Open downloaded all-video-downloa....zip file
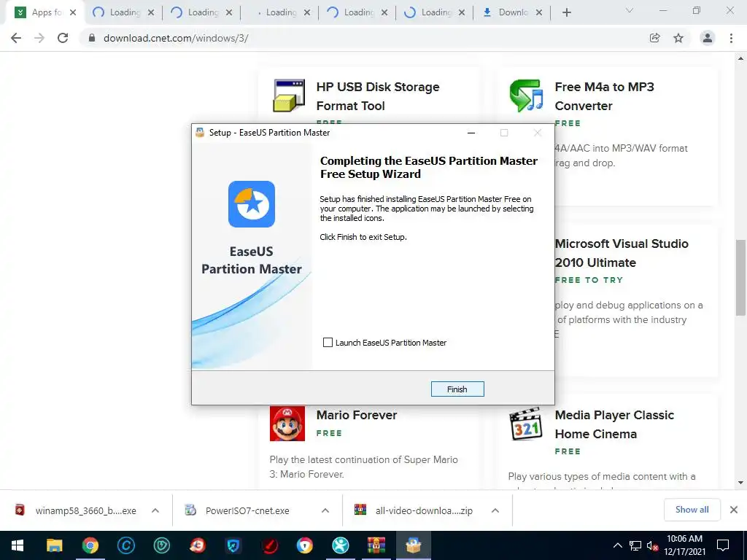The height and width of the screenshot is (560, 747). (414, 510)
